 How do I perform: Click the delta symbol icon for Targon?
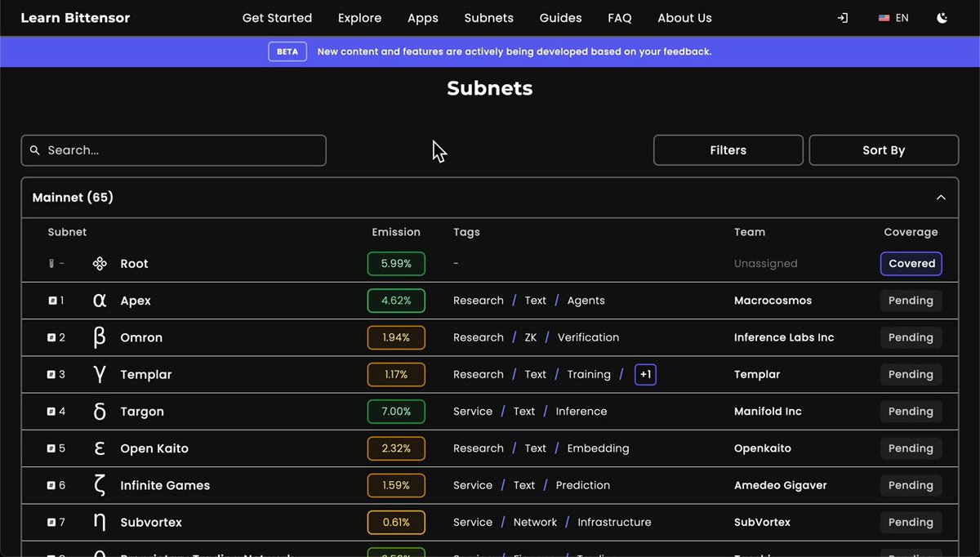pos(100,412)
